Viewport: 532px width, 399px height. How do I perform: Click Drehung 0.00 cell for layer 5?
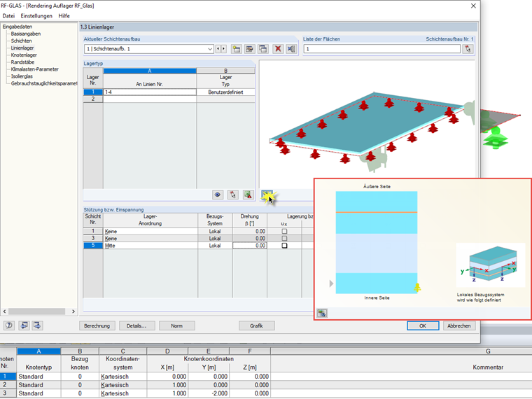click(x=250, y=246)
